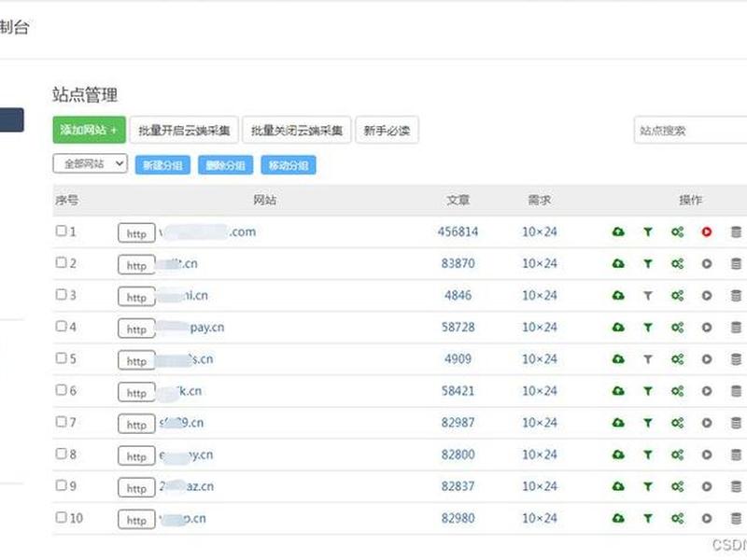747x560 pixels.
Task: Click 10×24 value in row 1
Action: click(540, 231)
